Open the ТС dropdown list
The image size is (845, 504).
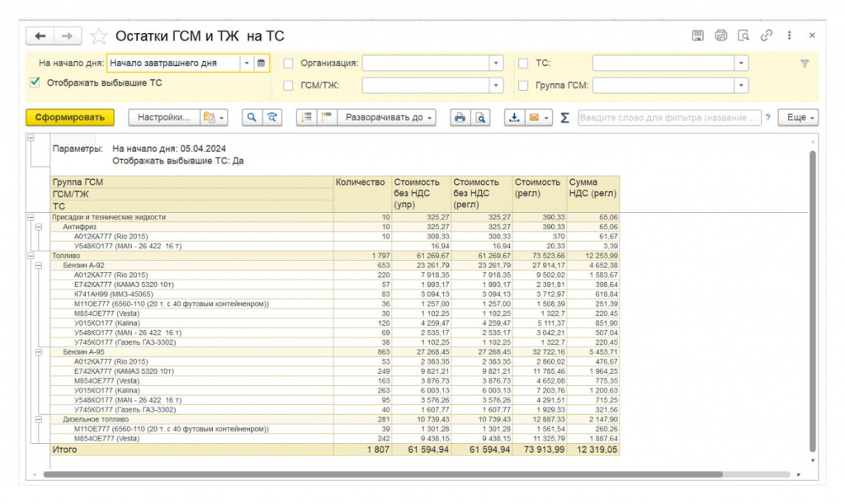coord(741,64)
